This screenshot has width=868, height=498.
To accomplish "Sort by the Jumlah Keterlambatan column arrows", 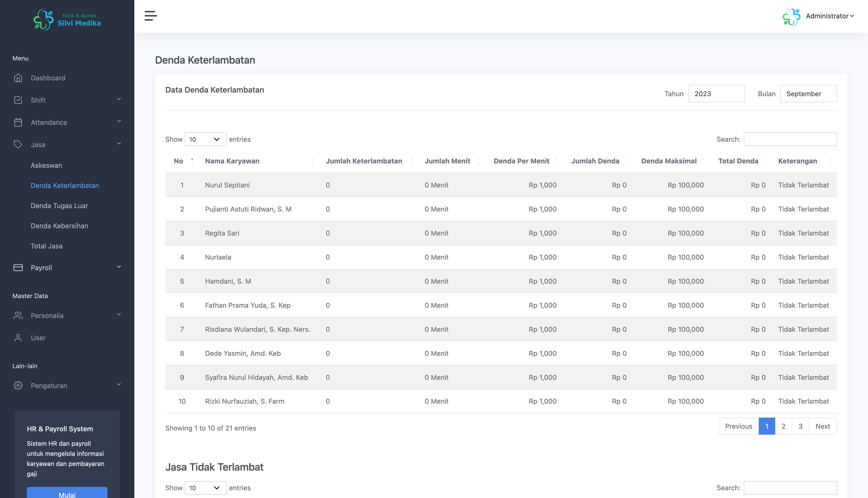I will point(412,161).
